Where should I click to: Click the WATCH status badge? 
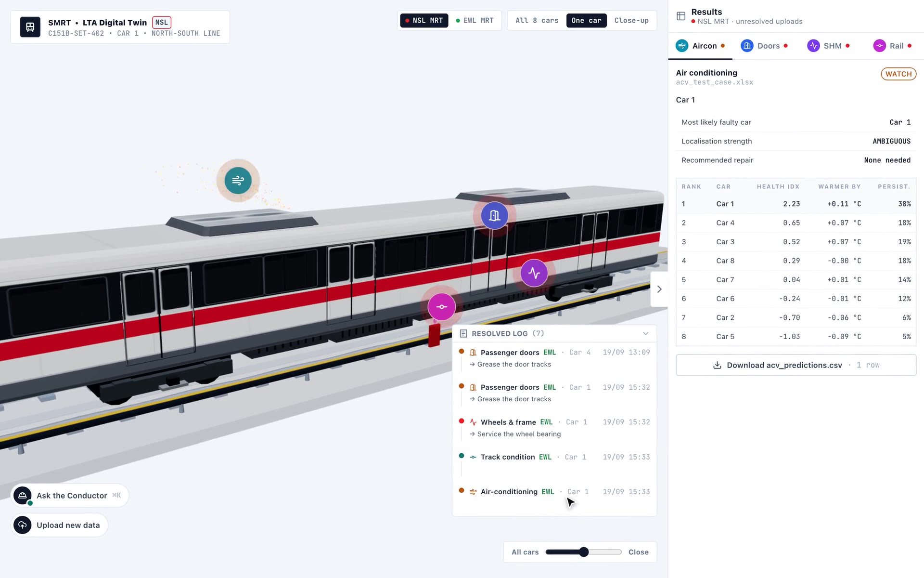coord(898,74)
